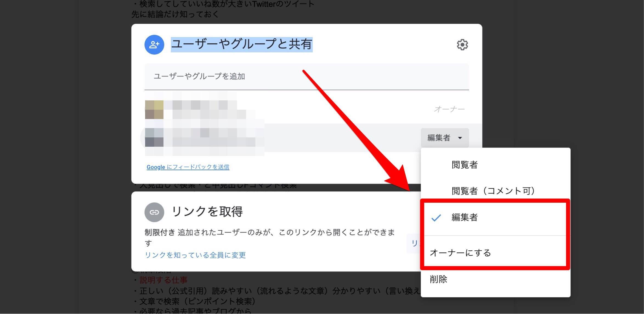The image size is (644, 314).
Task: Choose オーナーにする to transfer ownership
Action: coord(460,253)
